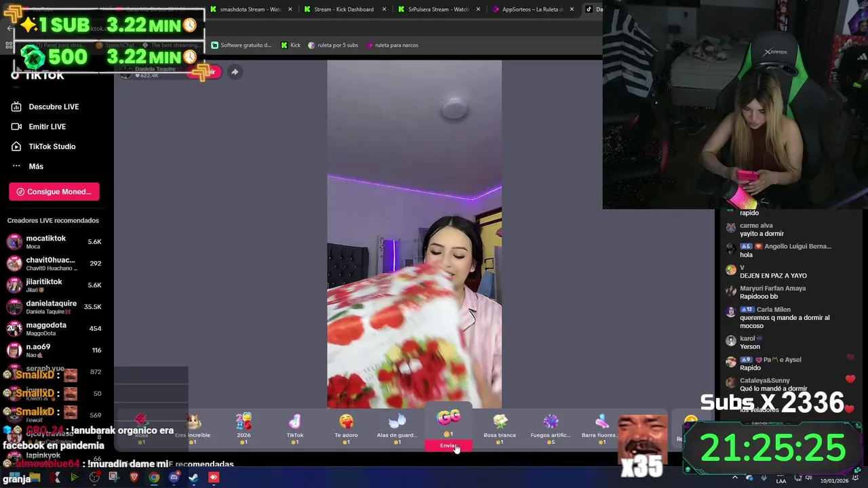Click the share arrow icon
Image resolution: width=868 pixels, height=488 pixels.
pos(235,72)
